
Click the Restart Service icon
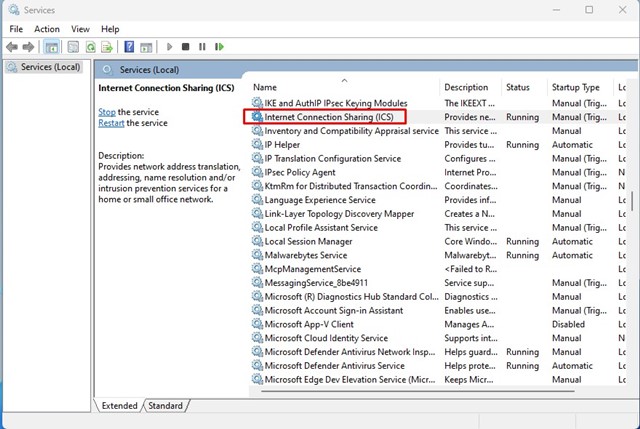pyautogui.click(x=219, y=47)
